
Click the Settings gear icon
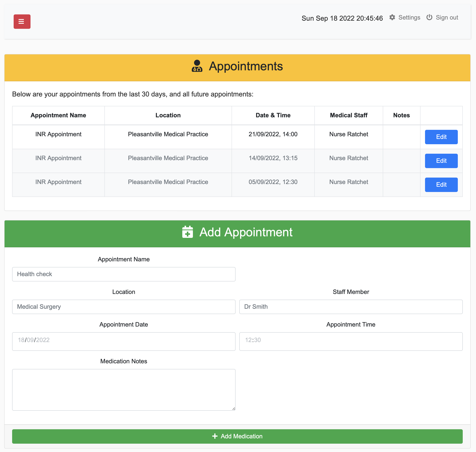tap(392, 18)
